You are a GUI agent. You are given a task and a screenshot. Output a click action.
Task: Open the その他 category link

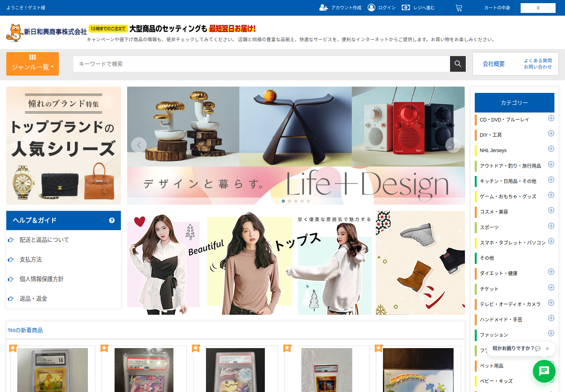487,258
